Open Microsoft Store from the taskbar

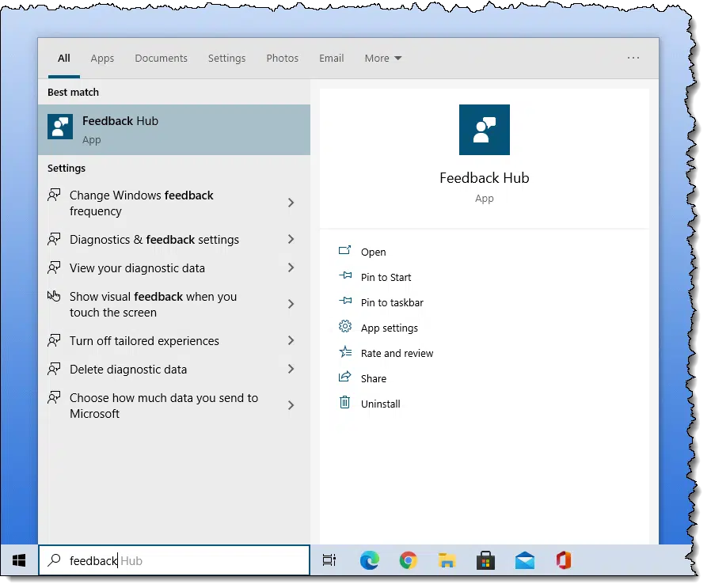point(485,561)
